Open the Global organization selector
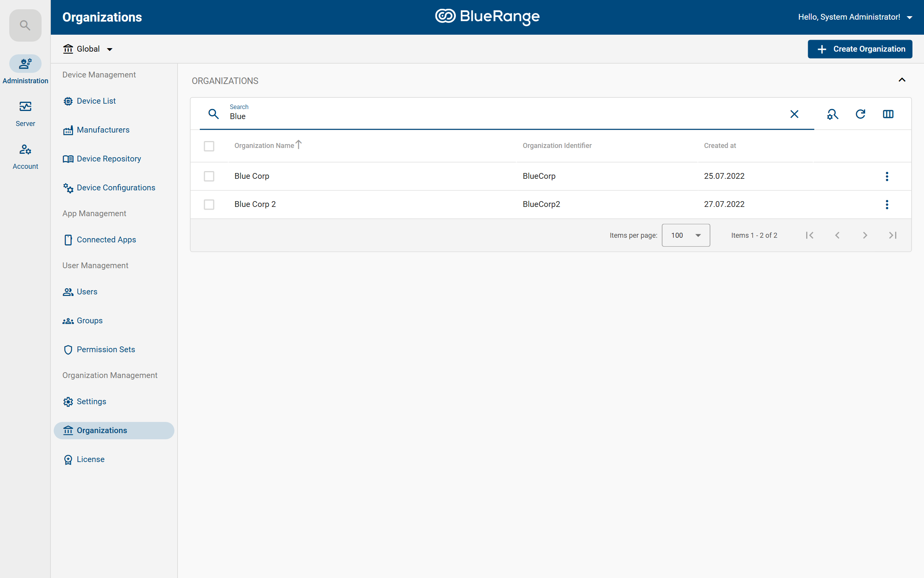Screen dimensions: 924x578 click(x=88, y=49)
